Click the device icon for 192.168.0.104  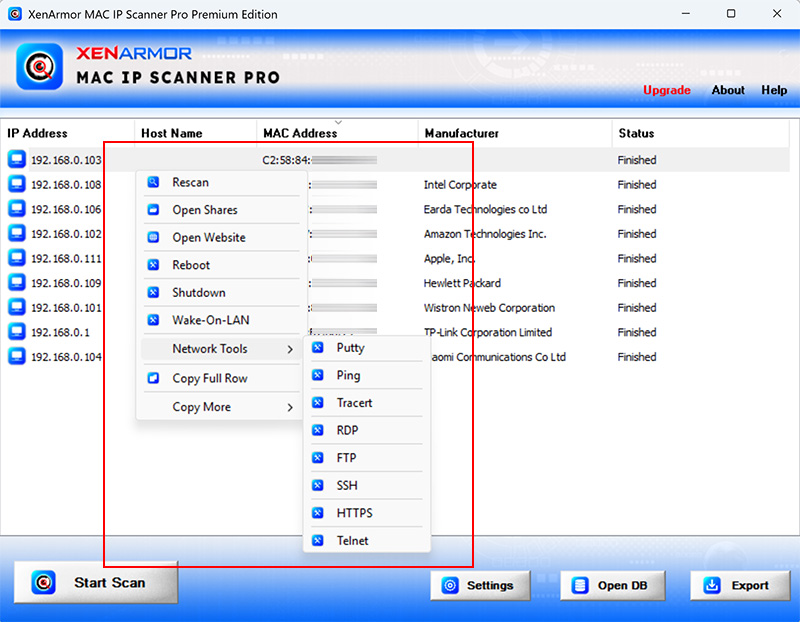pos(17,356)
